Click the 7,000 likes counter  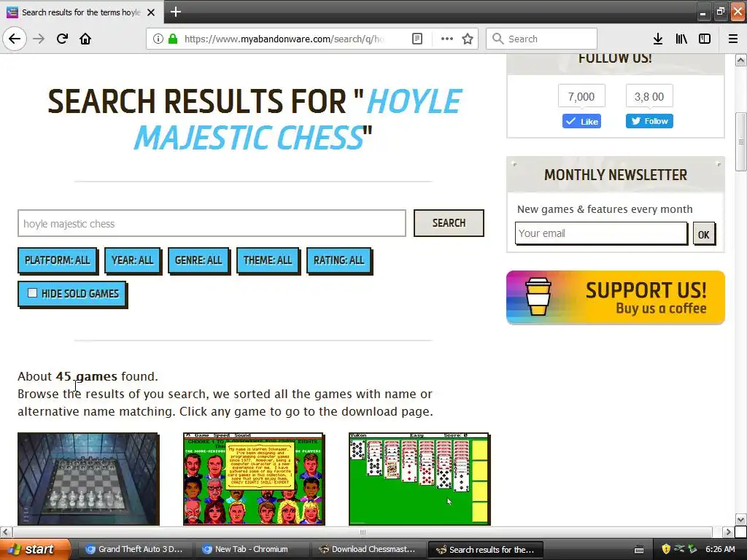[x=581, y=96]
